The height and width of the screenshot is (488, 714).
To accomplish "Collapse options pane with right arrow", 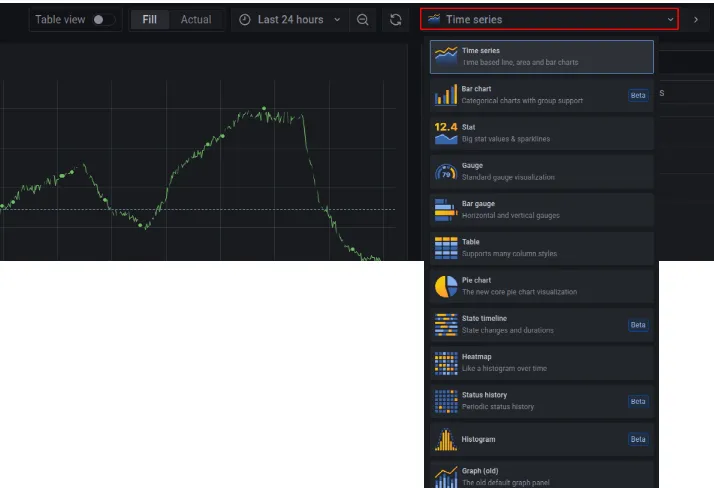I will pyautogui.click(x=696, y=20).
